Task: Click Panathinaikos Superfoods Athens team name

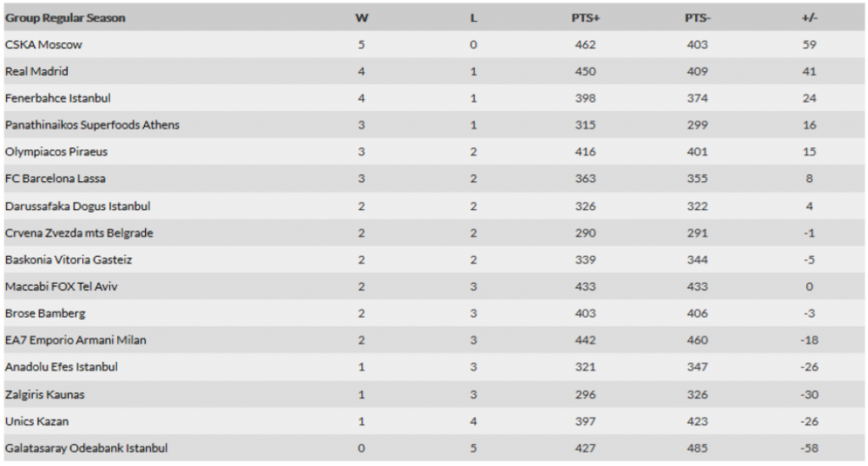Action: (92, 125)
